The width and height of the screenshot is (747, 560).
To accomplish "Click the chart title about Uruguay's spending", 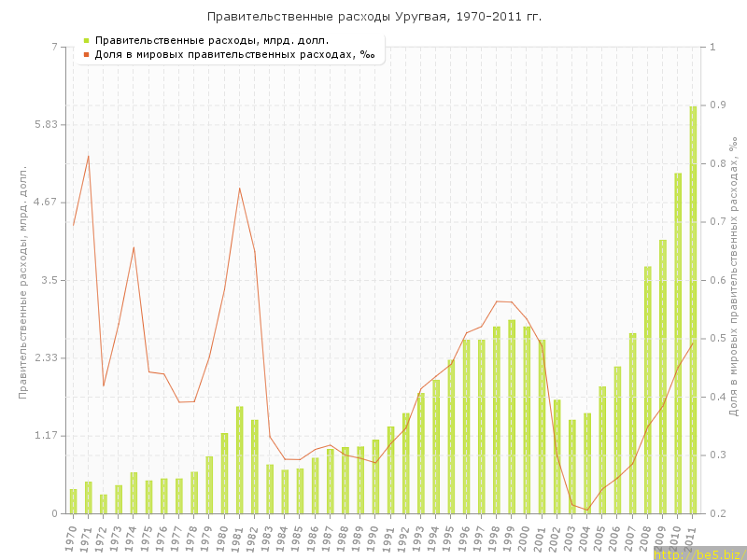I will [373, 16].
